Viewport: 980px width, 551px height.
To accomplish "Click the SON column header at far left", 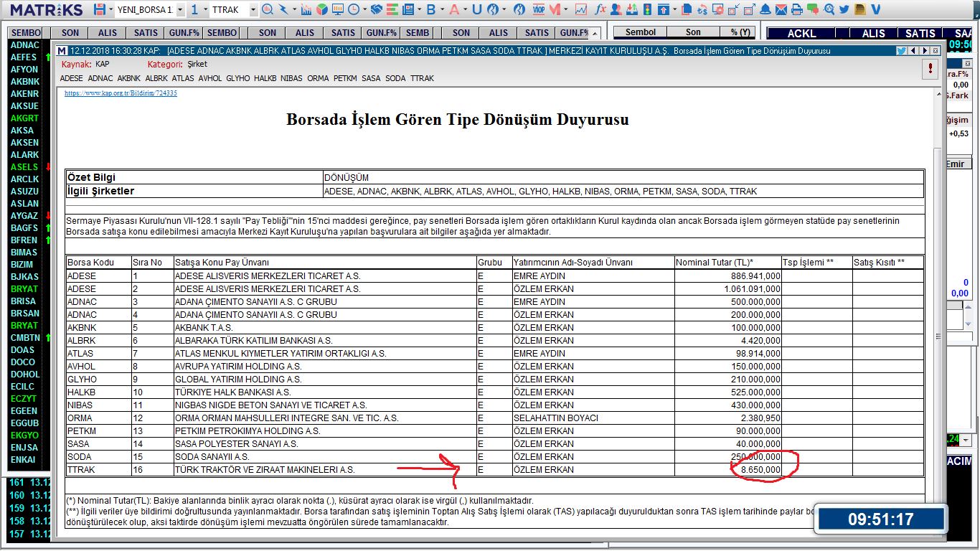I will pyautogui.click(x=70, y=33).
